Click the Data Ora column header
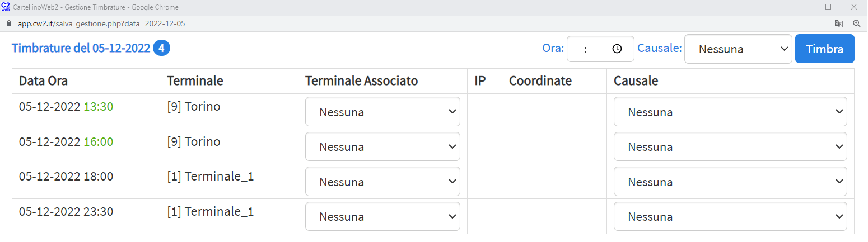Screen dimensions: 868x242 [x=43, y=81]
